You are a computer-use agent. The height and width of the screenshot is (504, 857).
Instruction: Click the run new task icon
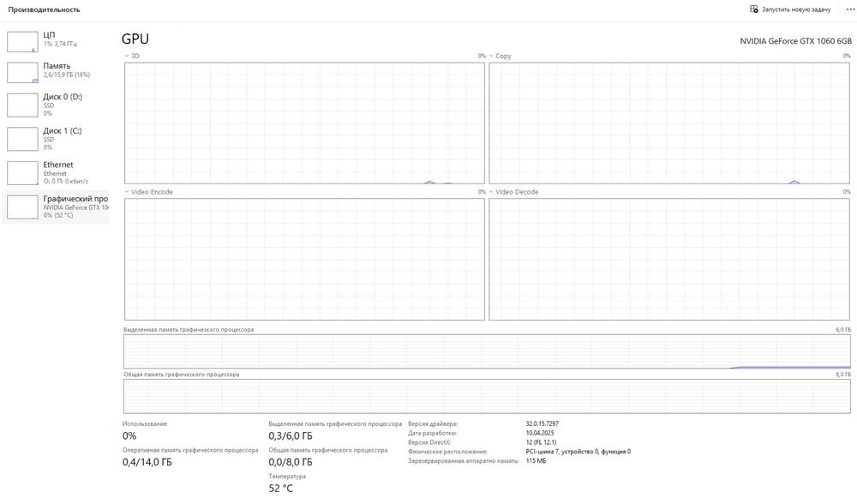[753, 9]
